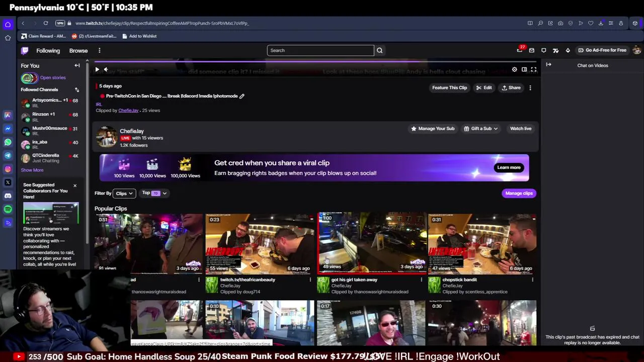Open video player settings gear

tap(514, 69)
